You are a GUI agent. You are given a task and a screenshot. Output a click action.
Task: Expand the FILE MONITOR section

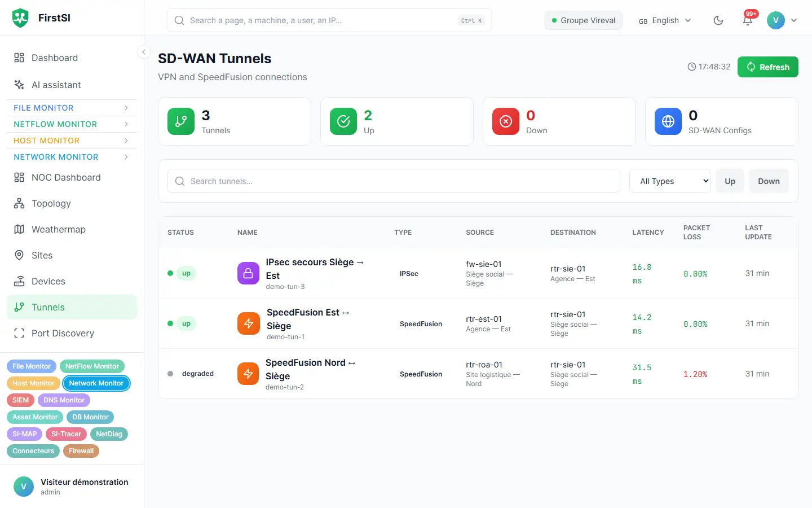point(72,108)
